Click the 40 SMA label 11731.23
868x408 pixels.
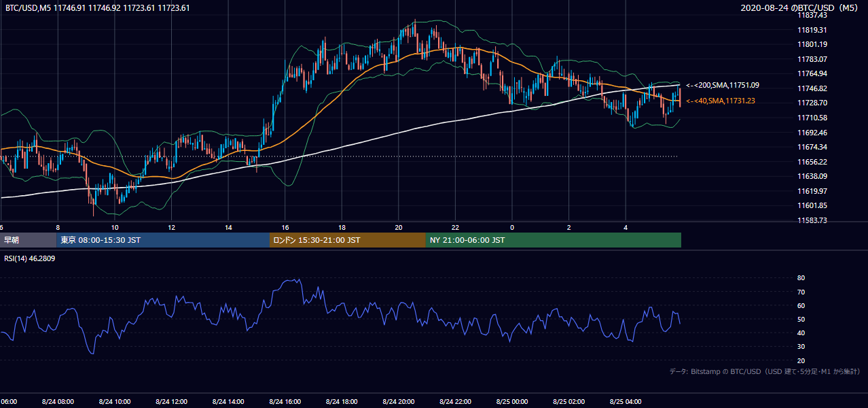tap(721, 101)
